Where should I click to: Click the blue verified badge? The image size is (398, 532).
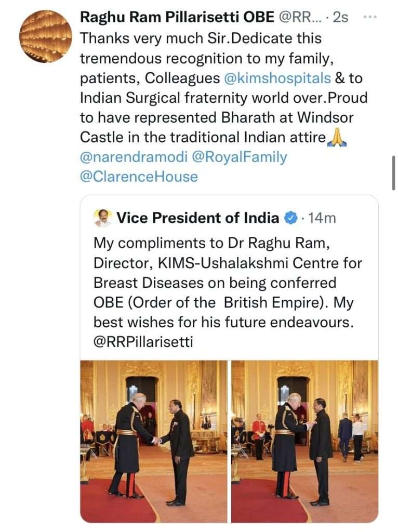[291, 218]
